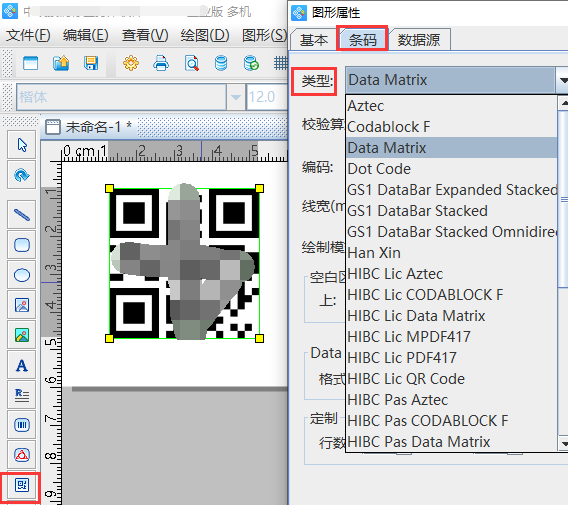Image resolution: width=568 pixels, height=505 pixels.
Task: Open the 图形(S) menu
Action: (x=264, y=36)
